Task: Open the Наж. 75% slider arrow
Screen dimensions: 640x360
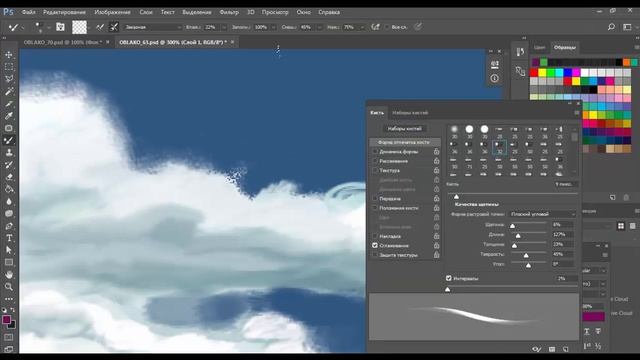Action: point(362,27)
